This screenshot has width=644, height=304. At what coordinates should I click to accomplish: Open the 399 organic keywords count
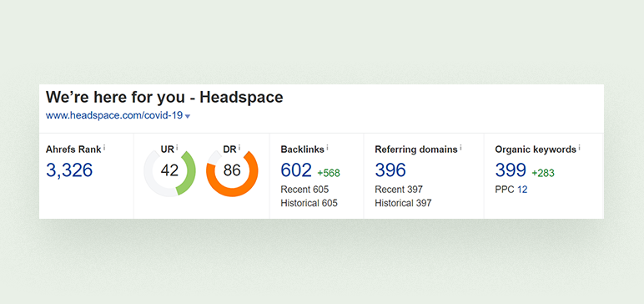(511, 170)
